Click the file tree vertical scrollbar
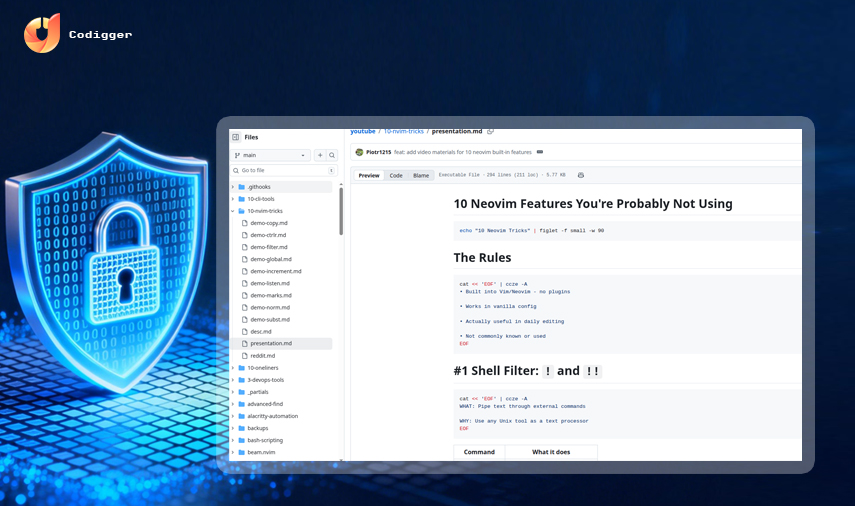The width and height of the screenshot is (855, 506). pos(341,212)
